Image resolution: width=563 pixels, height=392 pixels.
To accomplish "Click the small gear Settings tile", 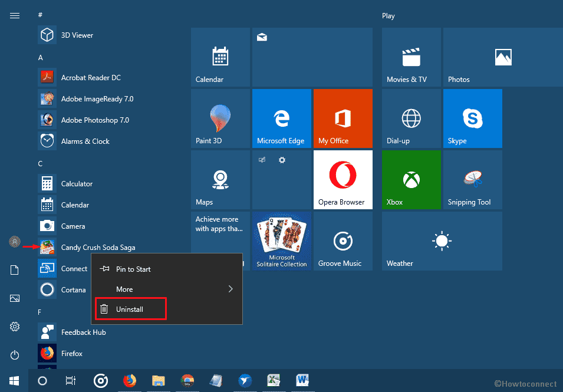I will point(282,160).
